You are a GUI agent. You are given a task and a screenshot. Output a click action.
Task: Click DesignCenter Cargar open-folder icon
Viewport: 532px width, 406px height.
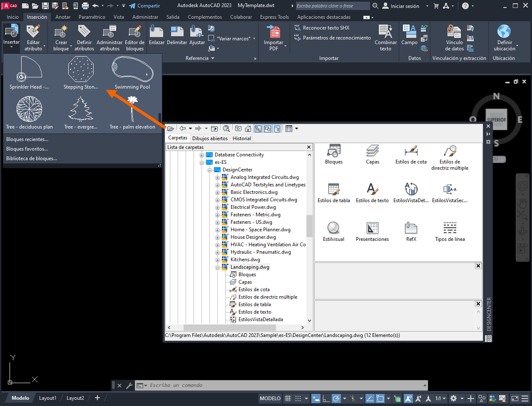coord(171,129)
